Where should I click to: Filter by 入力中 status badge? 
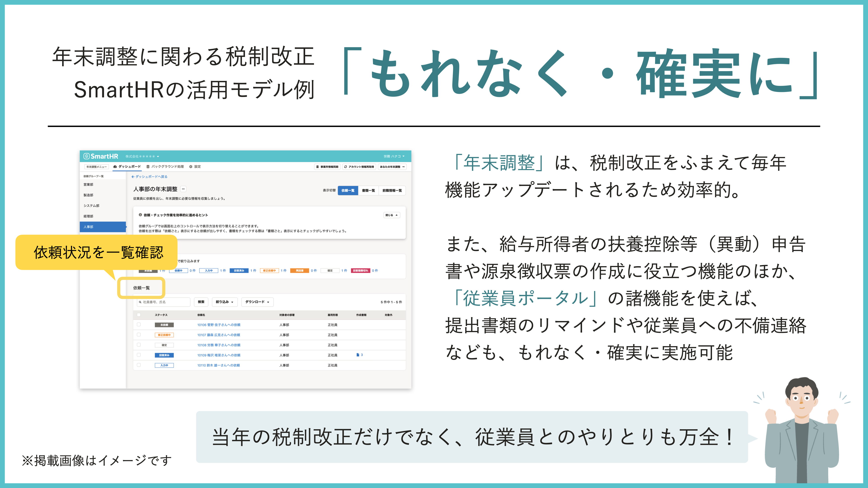(x=209, y=271)
